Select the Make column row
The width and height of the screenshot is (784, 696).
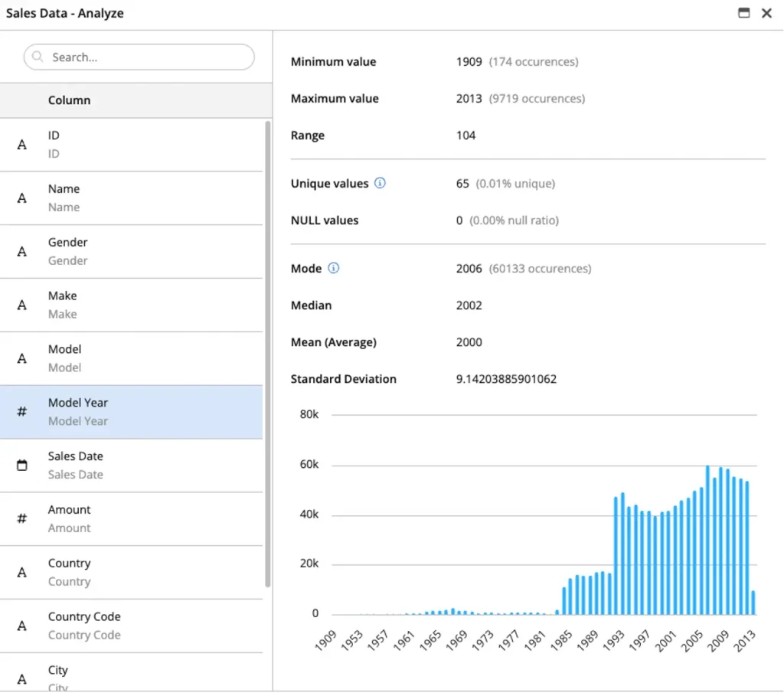132,305
